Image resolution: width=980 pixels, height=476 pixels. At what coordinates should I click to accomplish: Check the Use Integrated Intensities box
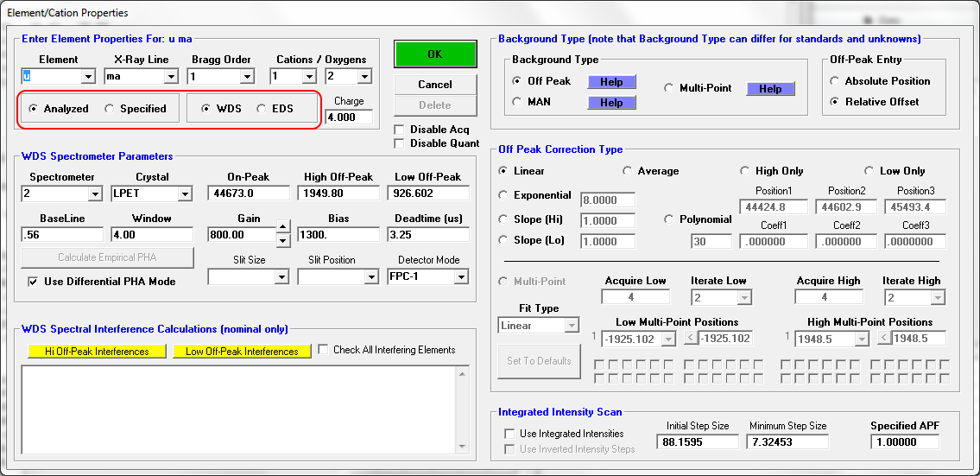point(509,434)
